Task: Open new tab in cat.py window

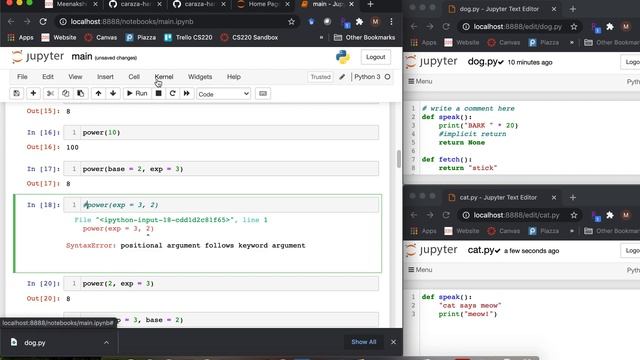Action: (x=573, y=197)
